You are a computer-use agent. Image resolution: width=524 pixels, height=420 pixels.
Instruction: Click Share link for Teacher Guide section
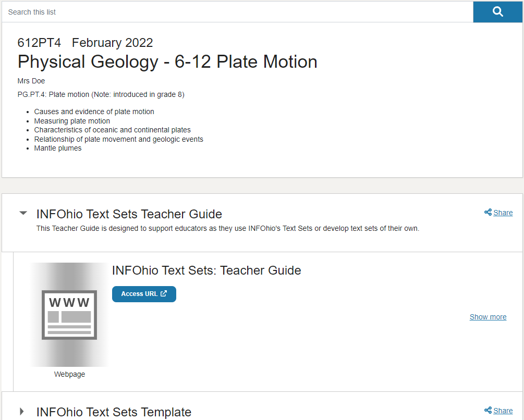(503, 213)
